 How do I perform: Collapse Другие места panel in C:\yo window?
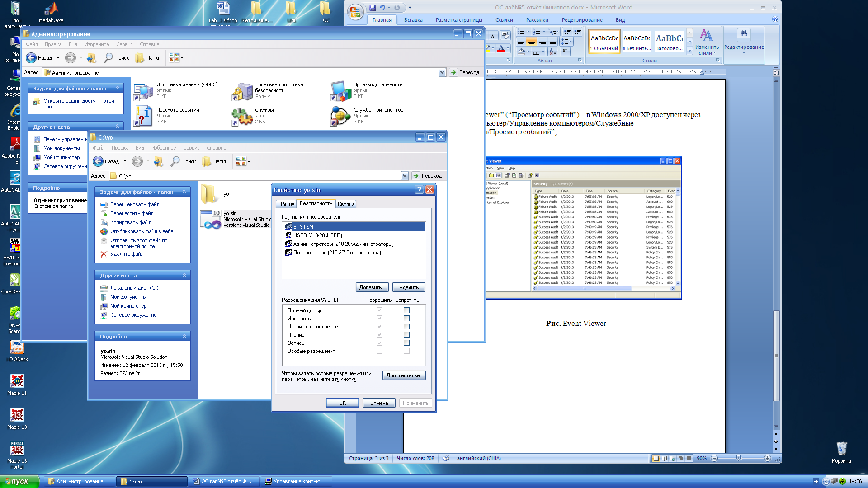[x=184, y=275]
